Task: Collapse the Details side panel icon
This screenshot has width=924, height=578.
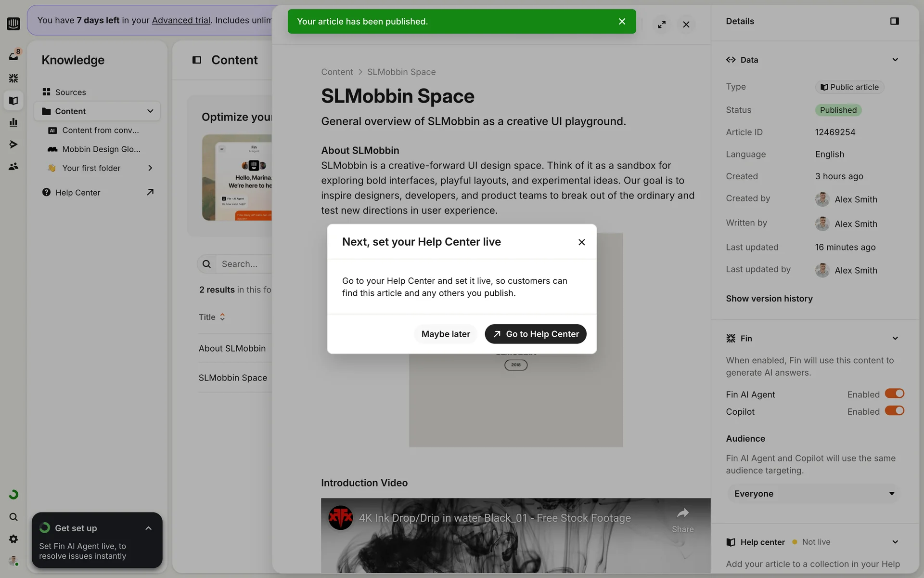Action: 894,21
